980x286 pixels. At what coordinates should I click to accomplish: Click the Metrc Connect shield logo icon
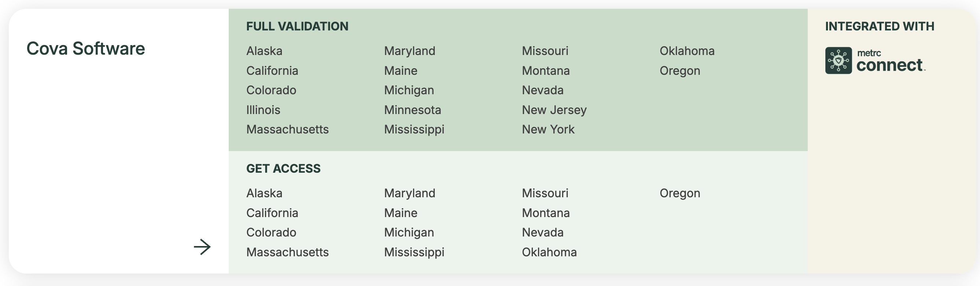(x=838, y=60)
